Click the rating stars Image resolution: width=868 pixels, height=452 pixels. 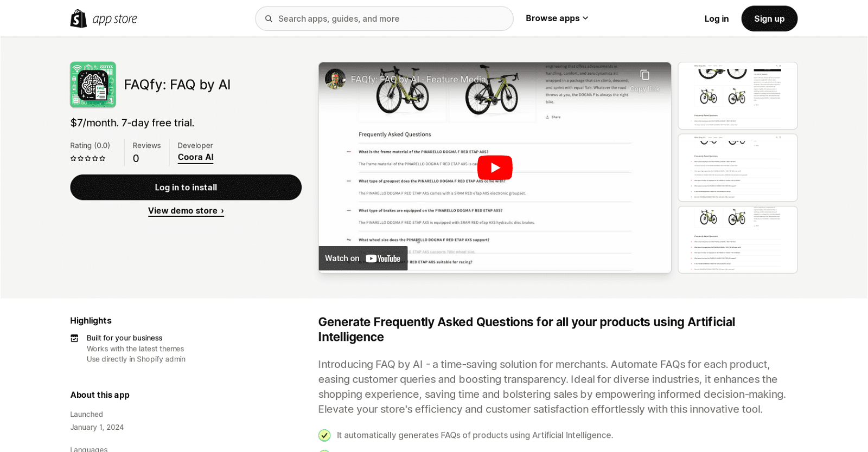tap(88, 159)
